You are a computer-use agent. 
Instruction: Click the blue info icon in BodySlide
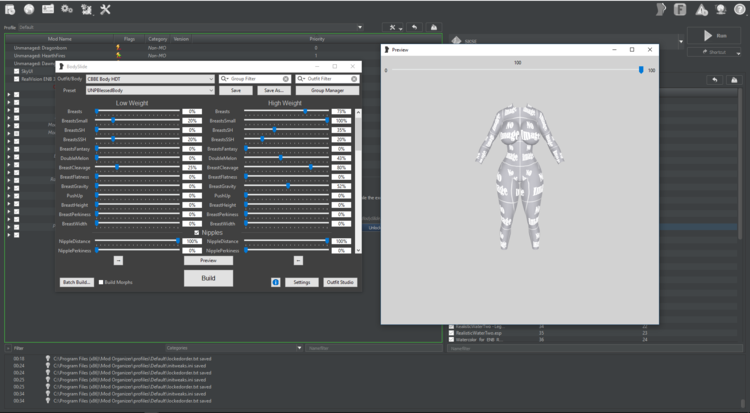276,282
